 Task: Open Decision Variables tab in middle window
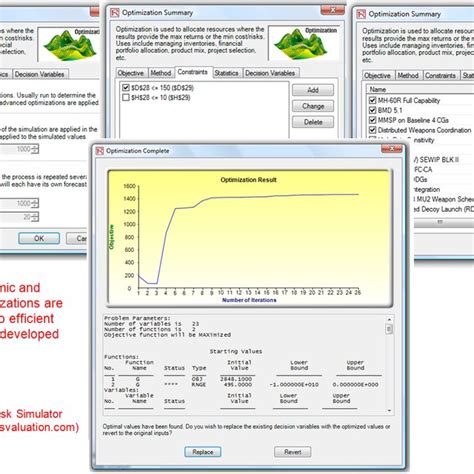(270, 73)
